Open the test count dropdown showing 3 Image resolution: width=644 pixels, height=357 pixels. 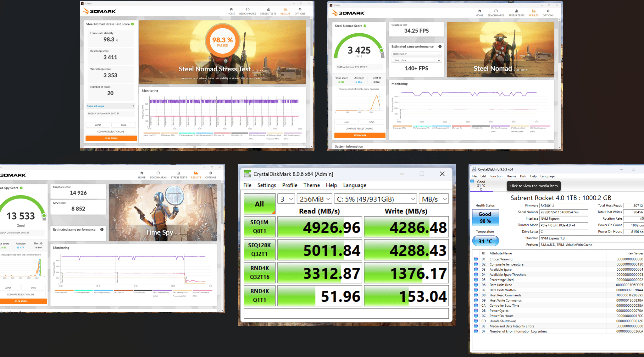click(286, 199)
